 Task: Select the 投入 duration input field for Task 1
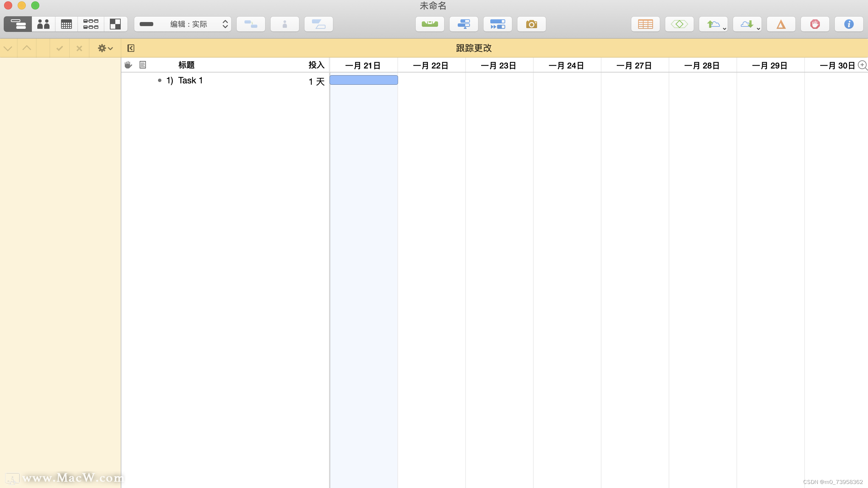point(316,80)
